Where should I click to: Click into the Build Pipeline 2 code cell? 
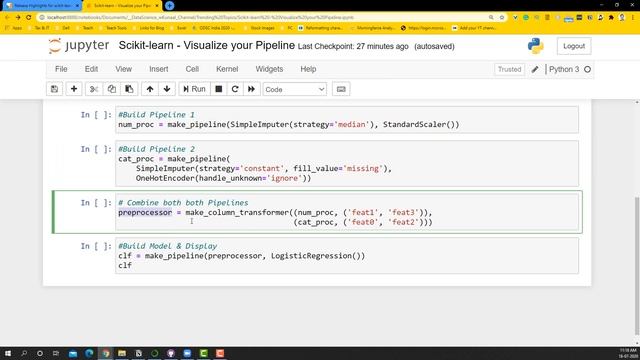click(347, 163)
